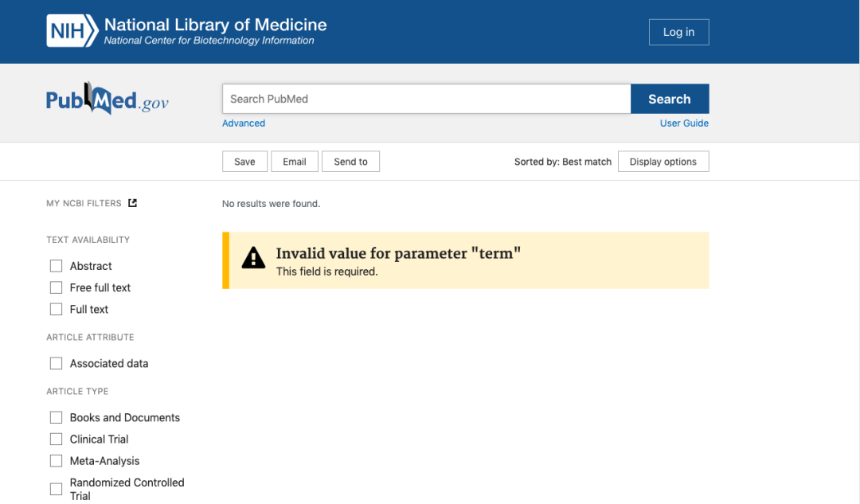The image size is (860, 504).
Task: Focus the Search PubMed input field
Action: [426, 99]
